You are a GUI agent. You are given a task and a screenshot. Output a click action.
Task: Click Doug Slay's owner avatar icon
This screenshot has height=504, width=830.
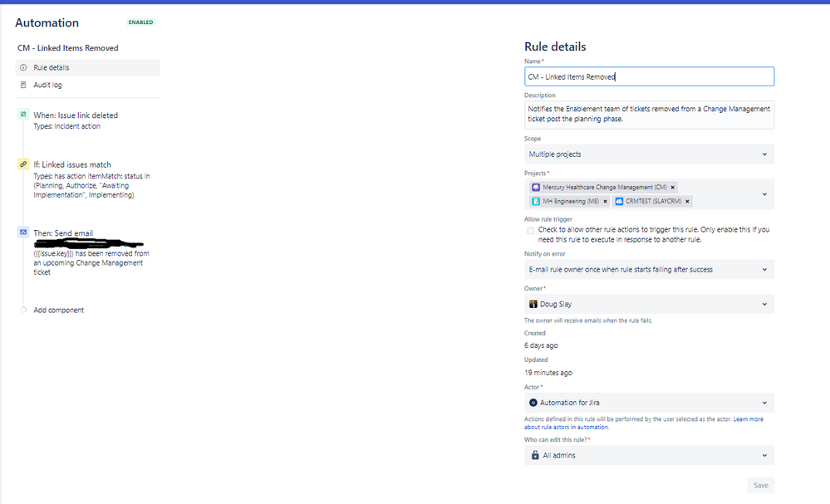pos(535,304)
